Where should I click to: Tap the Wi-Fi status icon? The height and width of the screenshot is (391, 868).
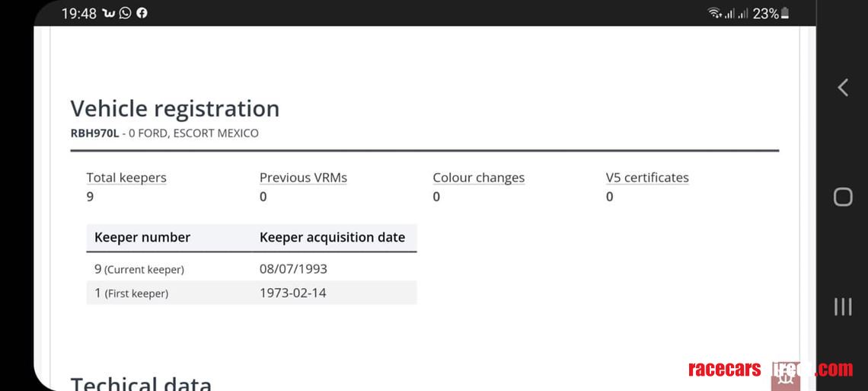[714, 13]
